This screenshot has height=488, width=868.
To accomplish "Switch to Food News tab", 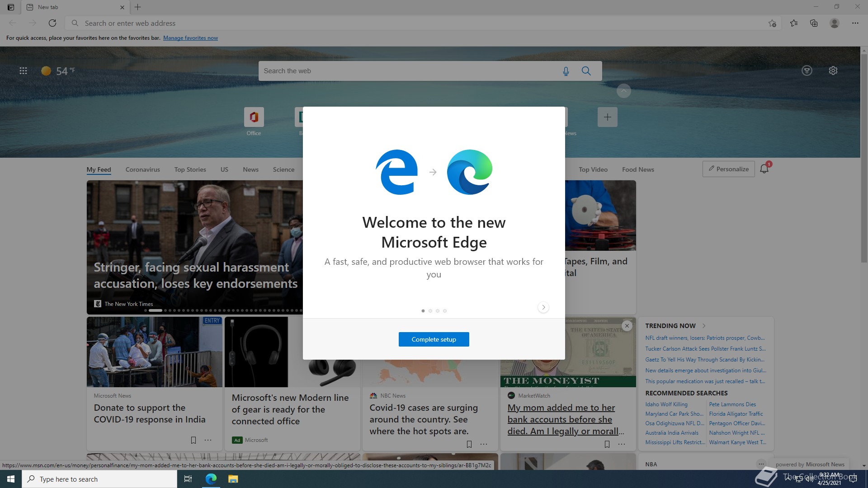I will 638,169.
